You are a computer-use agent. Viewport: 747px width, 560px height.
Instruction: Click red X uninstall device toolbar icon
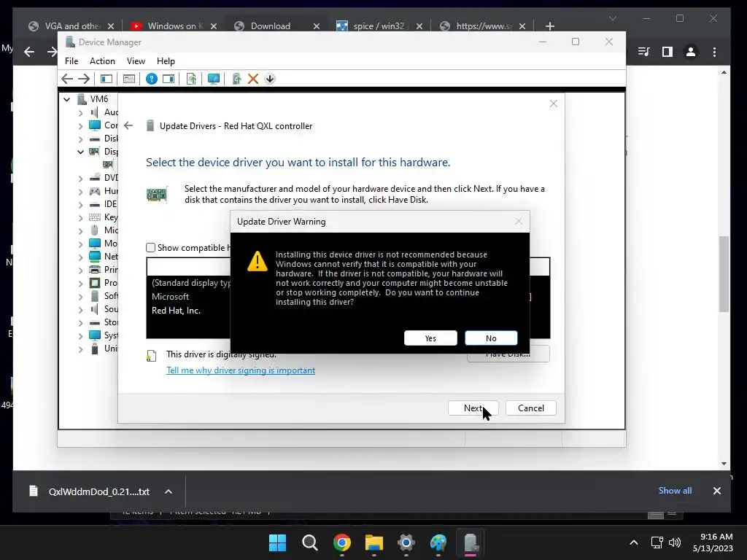(253, 79)
